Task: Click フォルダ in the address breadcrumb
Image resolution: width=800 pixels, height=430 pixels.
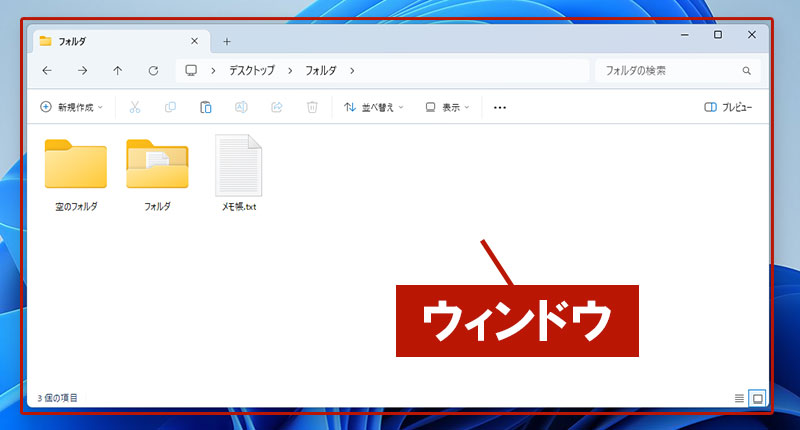Action: pyautogui.click(x=321, y=70)
